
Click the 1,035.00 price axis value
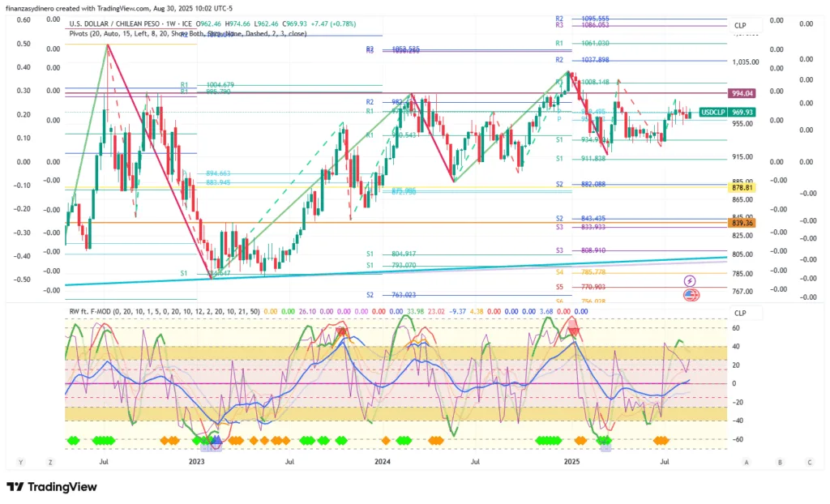tap(746, 62)
